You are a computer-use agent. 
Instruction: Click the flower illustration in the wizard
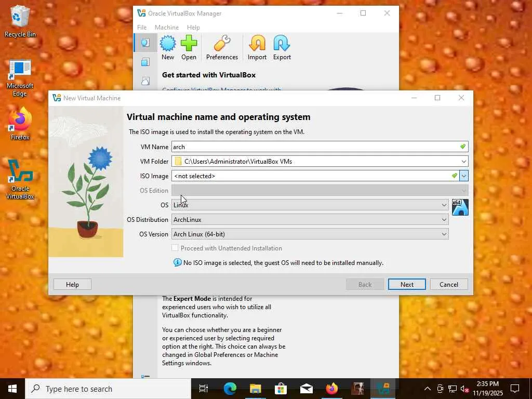[86, 182]
